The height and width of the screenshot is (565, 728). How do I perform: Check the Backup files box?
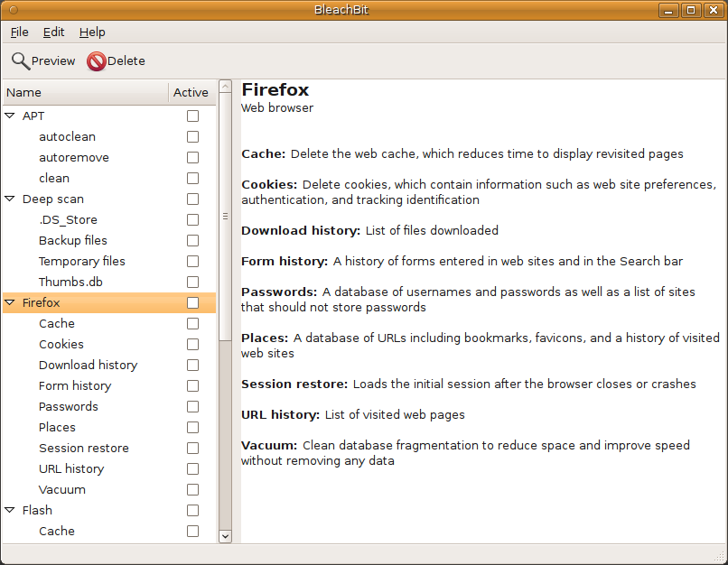tap(192, 240)
